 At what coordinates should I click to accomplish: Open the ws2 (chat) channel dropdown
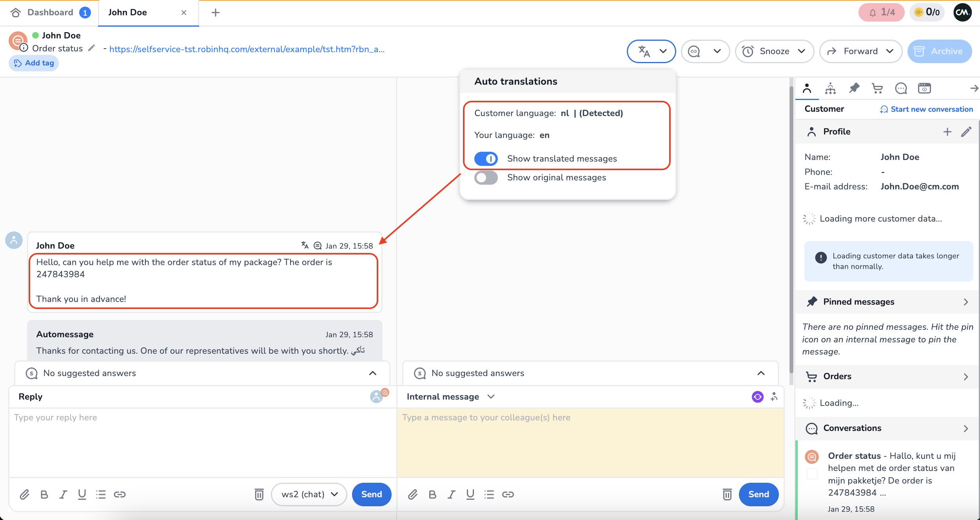tap(309, 495)
